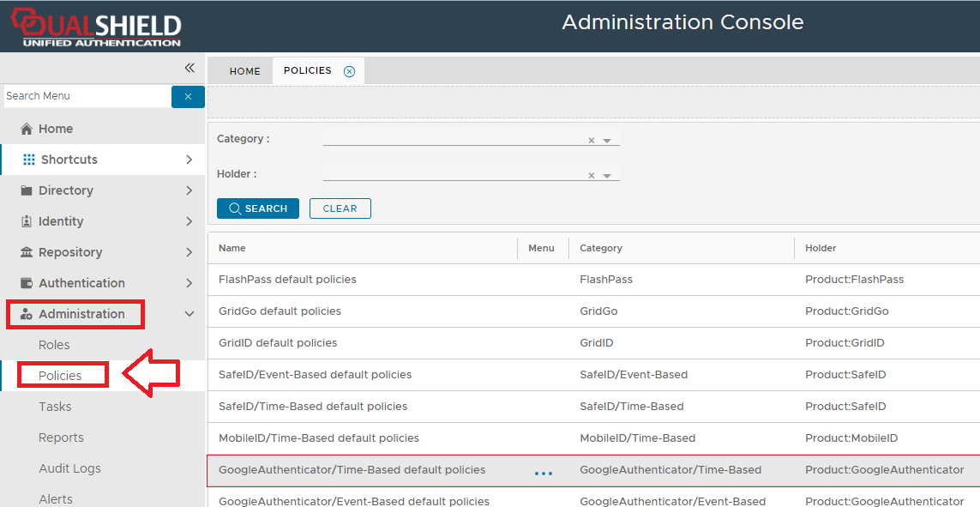This screenshot has height=507, width=980.
Task: Switch to the HOME tab
Action: point(244,71)
